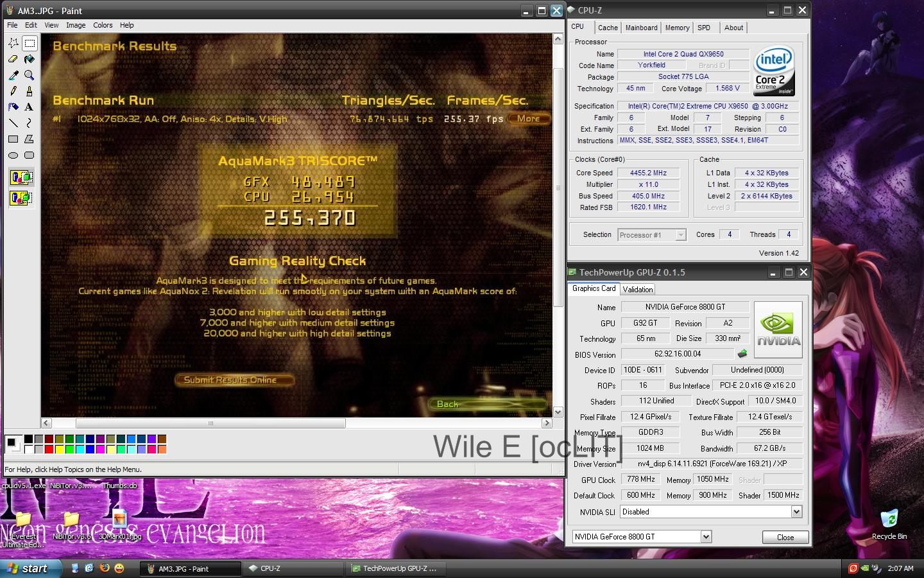Viewport: 924px width, 578px height.
Task: Click the smiley messenger quick launch icon
Action: (119, 568)
